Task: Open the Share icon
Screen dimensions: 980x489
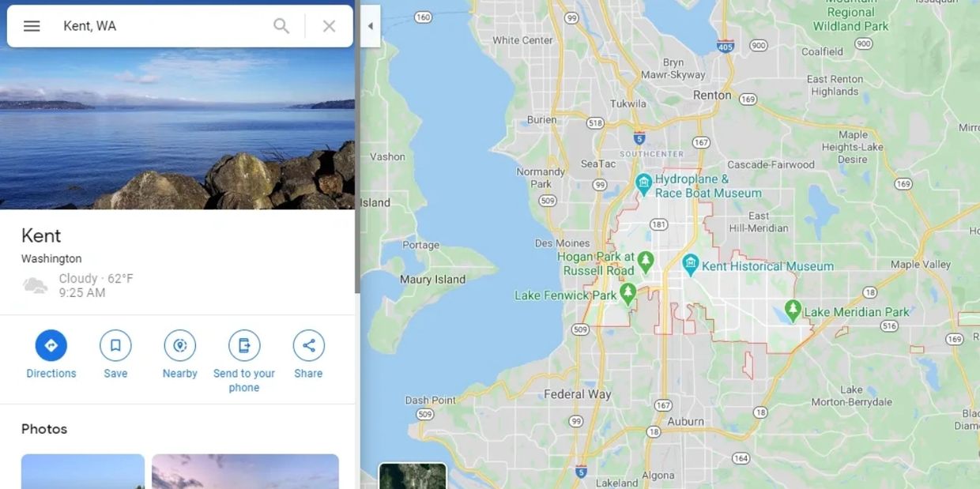Action: [x=309, y=345]
